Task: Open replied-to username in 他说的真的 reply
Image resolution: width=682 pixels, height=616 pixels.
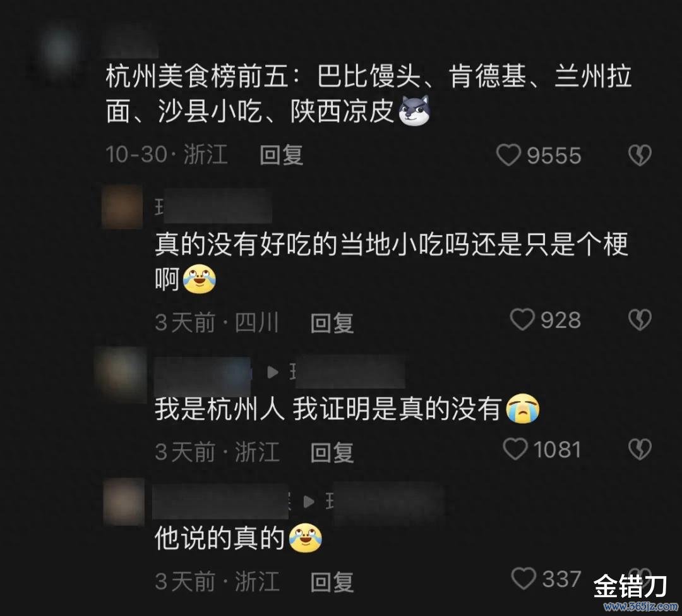Action: point(385,502)
